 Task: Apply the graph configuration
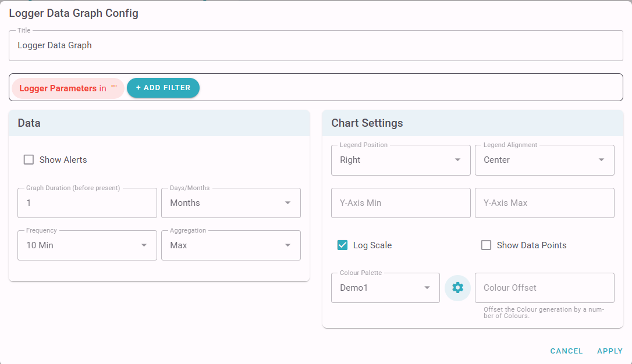[x=610, y=351]
